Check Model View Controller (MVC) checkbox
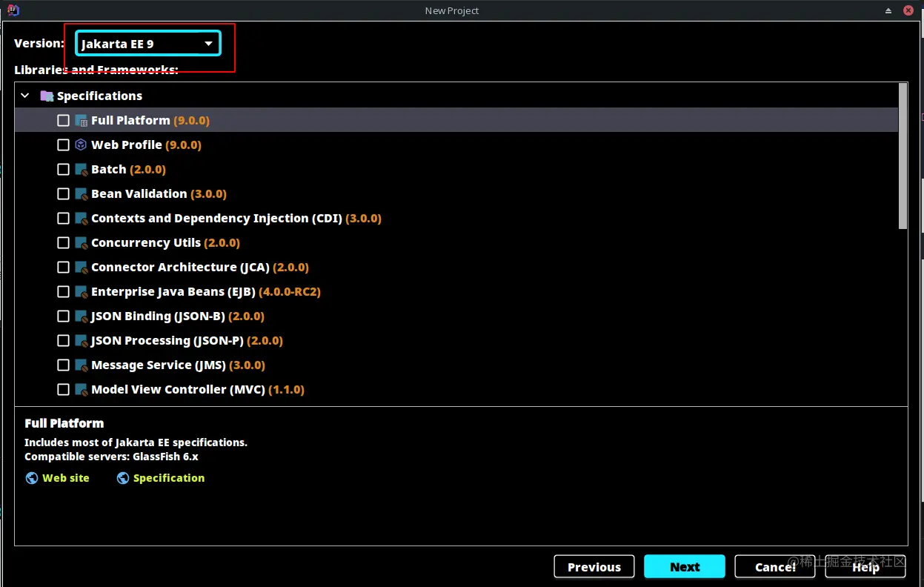924x587 pixels. tap(63, 389)
